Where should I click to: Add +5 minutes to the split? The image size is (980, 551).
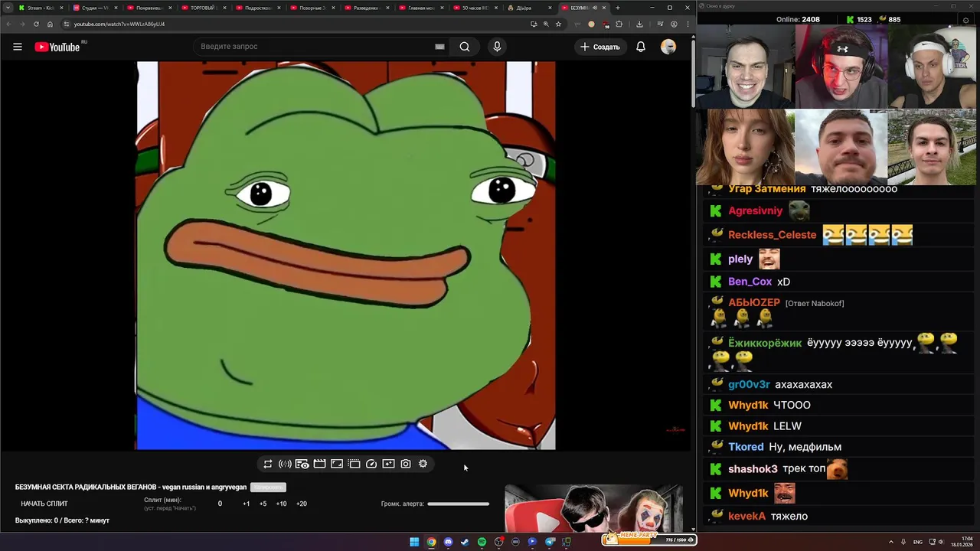click(263, 504)
